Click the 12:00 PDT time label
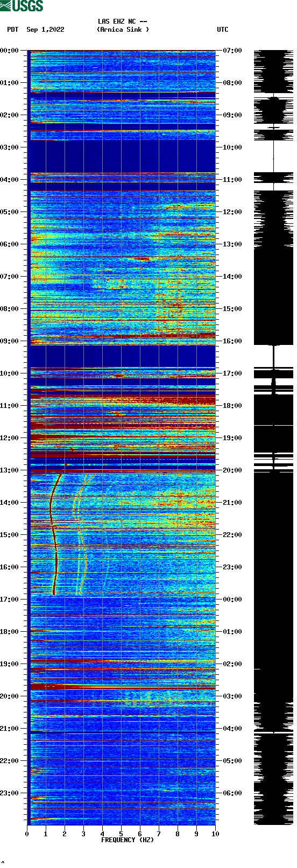 (10, 438)
